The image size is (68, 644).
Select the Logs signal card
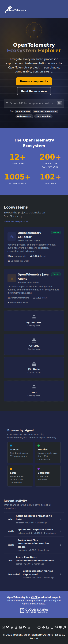coord(20,476)
